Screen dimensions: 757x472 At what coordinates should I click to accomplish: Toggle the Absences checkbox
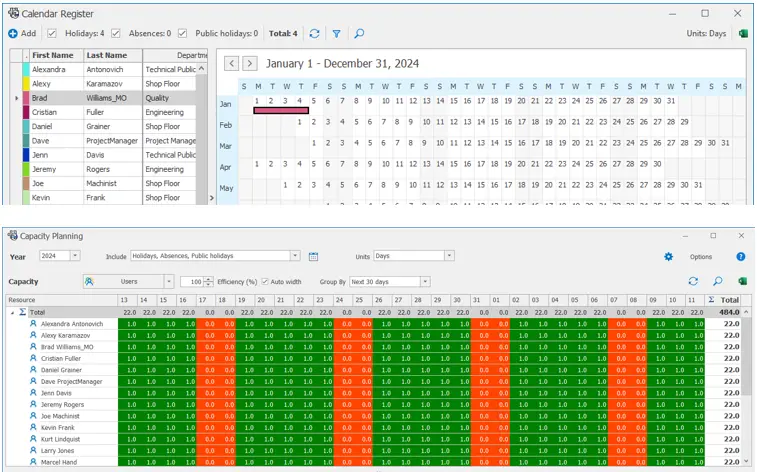pyautogui.click(x=116, y=33)
